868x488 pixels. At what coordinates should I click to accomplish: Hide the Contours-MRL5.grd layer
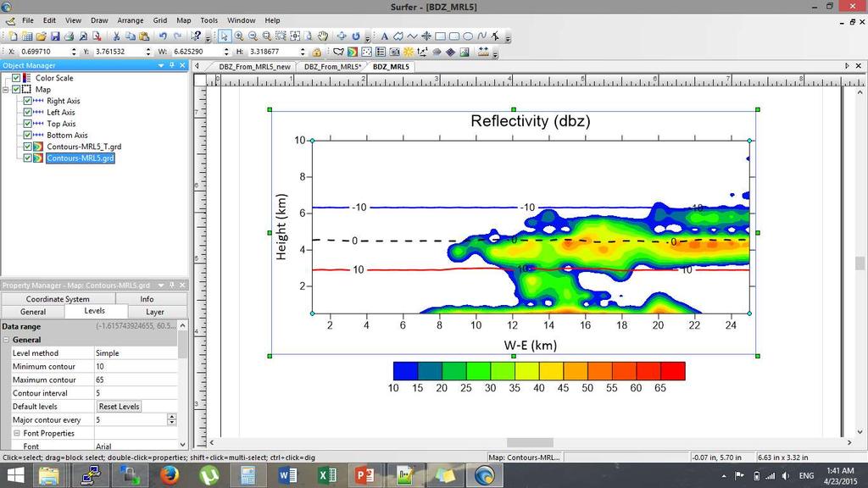pyautogui.click(x=27, y=158)
